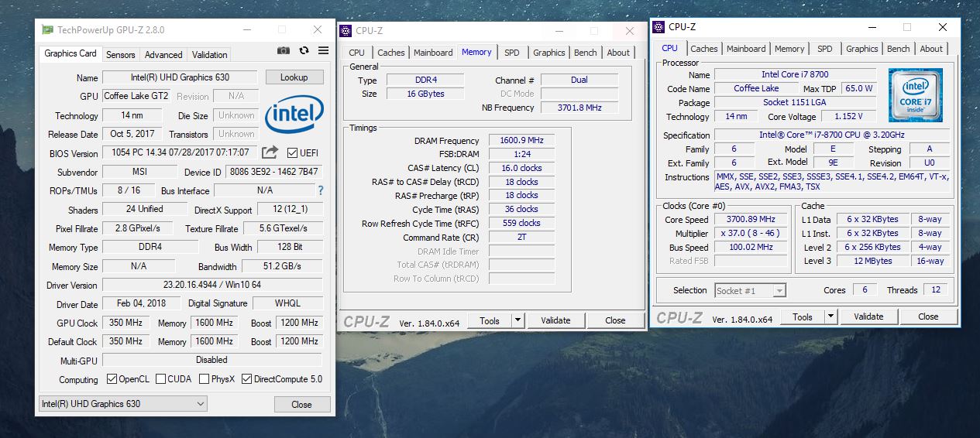Click the DRAM Frequency 1600.9 MHz value

pyautogui.click(x=521, y=141)
